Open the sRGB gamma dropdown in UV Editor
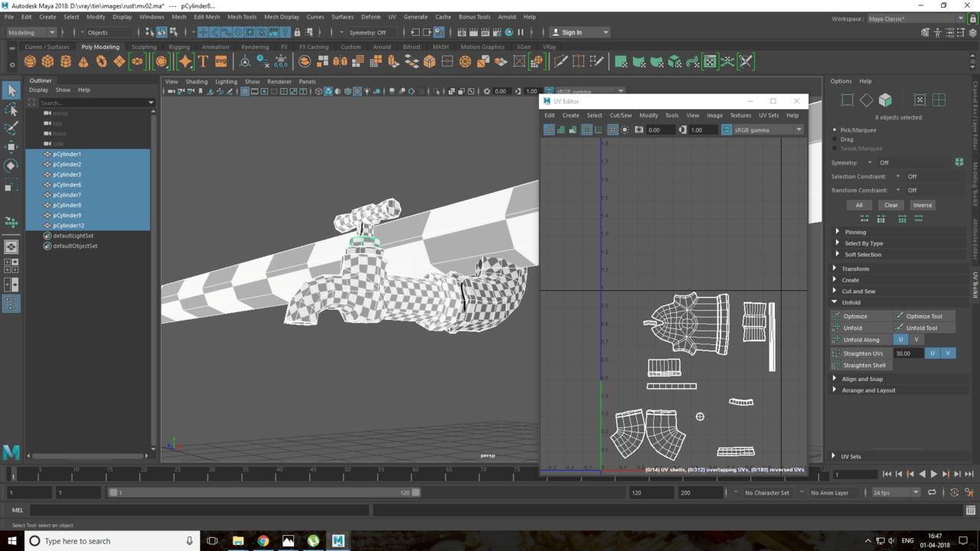This screenshot has height=551, width=980. click(799, 130)
